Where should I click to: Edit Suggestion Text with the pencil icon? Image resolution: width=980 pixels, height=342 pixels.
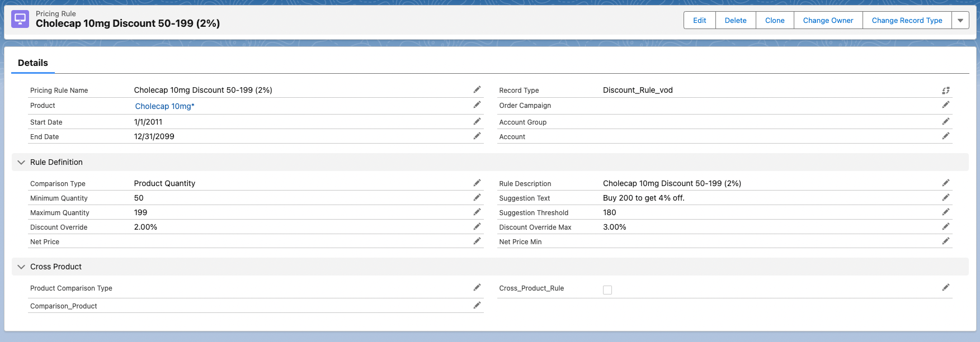[945, 197]
